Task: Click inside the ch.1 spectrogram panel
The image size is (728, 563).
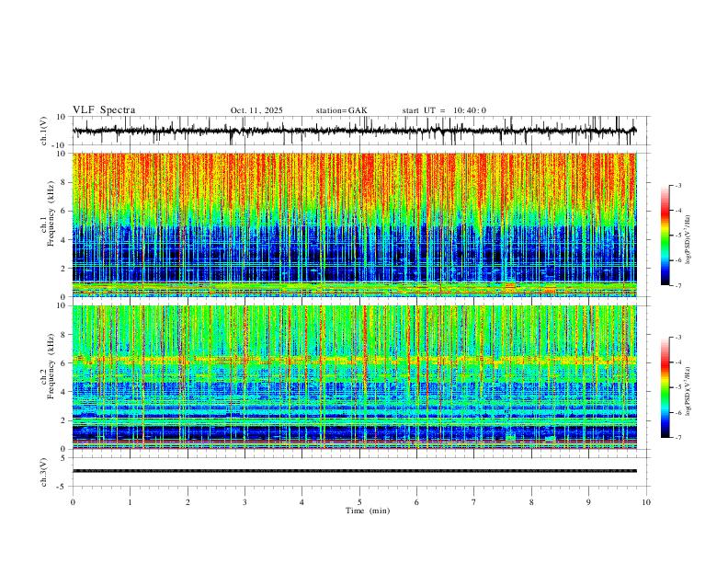Action: coord(354,224)
